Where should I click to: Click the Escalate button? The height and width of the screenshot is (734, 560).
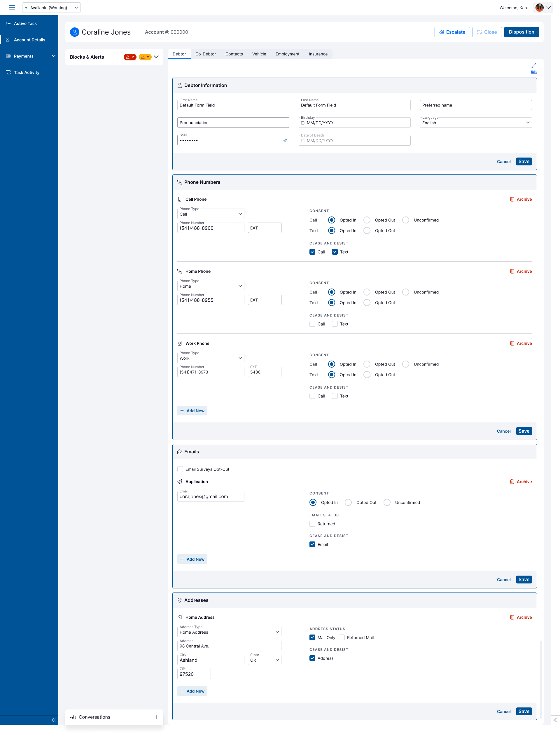(452, 32)
